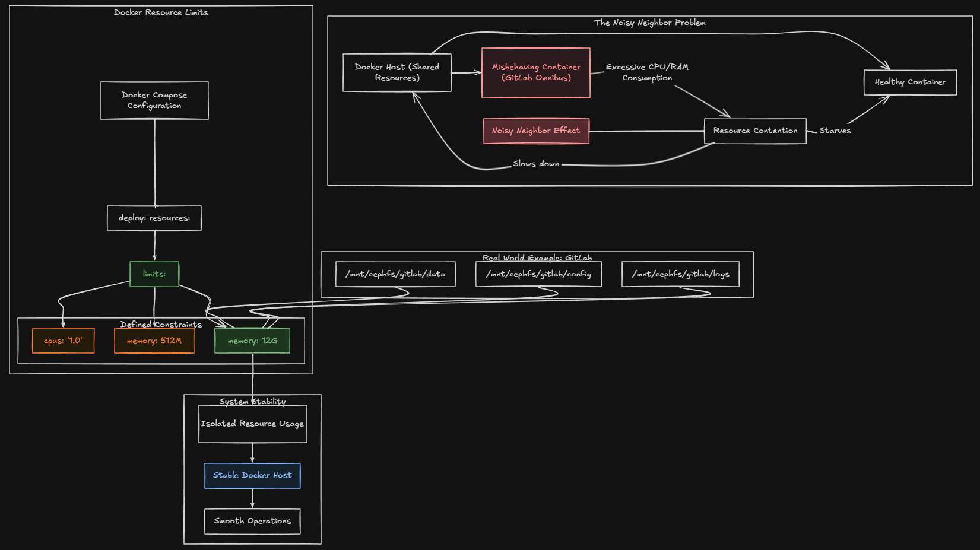Click the blue Stable Docker Host node
Screen dimensions: 980x550
pos(252,476)
